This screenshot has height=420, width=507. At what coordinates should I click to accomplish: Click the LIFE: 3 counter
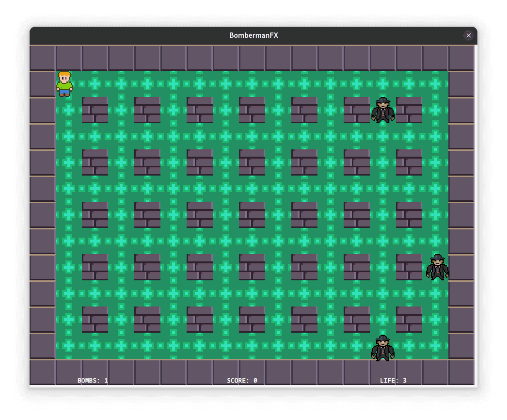(393, 381)
